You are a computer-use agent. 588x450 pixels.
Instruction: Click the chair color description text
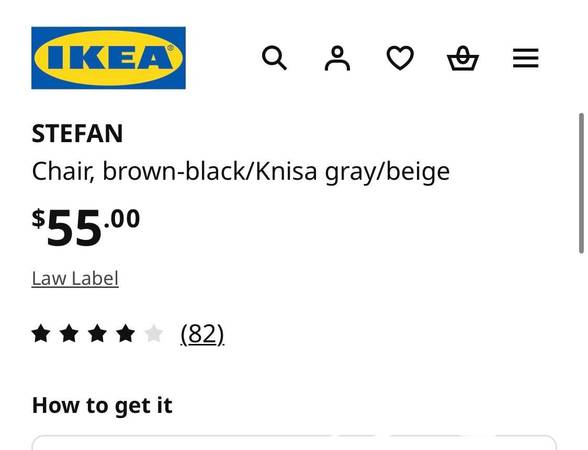pyautogui.click(x=241, y=172)
